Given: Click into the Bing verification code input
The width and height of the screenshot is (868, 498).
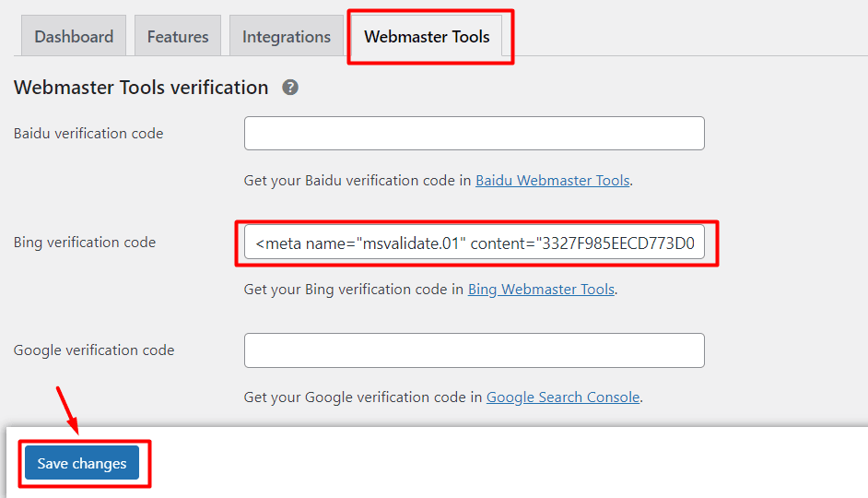Looking at the screenshot, I should (x=474, y=243).
